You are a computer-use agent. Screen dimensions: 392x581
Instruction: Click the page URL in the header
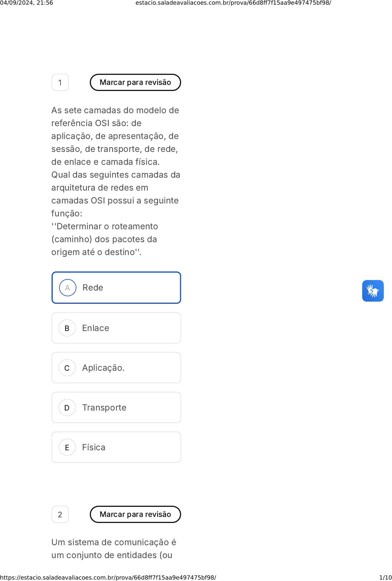233,3
